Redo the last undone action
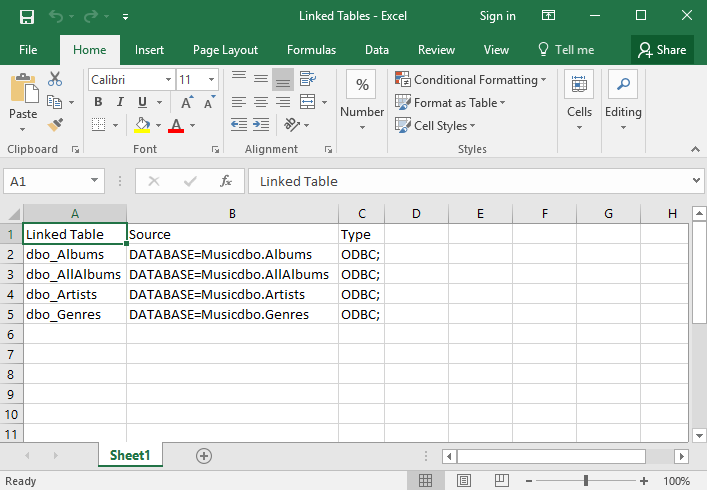This screenshot has height=490, width=707. [91, 17]
